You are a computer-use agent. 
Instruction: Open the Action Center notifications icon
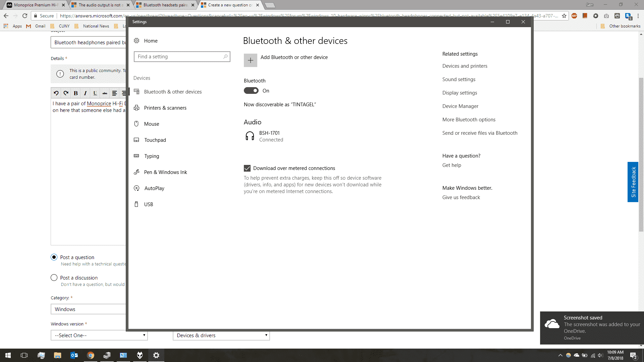coord(633,355)
